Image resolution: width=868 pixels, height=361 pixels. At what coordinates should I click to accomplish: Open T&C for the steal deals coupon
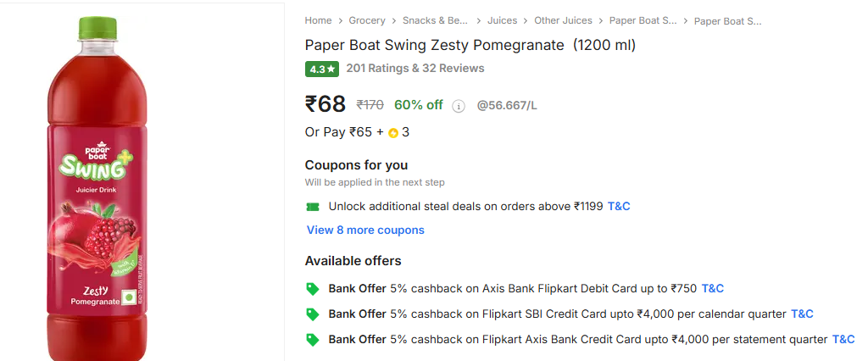point(619,207)
